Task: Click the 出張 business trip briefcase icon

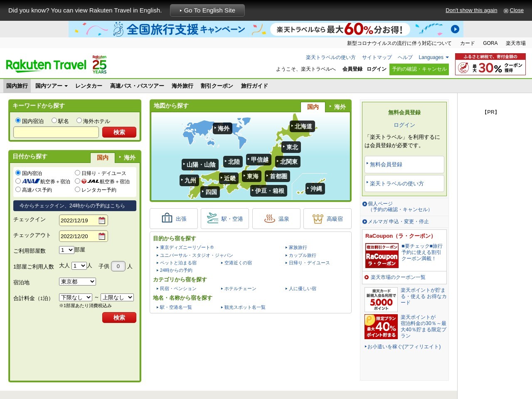Action: (167, 218)
